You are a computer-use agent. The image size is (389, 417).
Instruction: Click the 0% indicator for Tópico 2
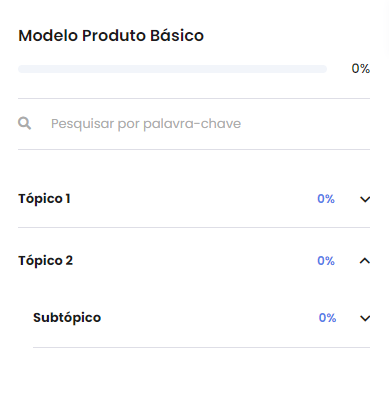326,261
